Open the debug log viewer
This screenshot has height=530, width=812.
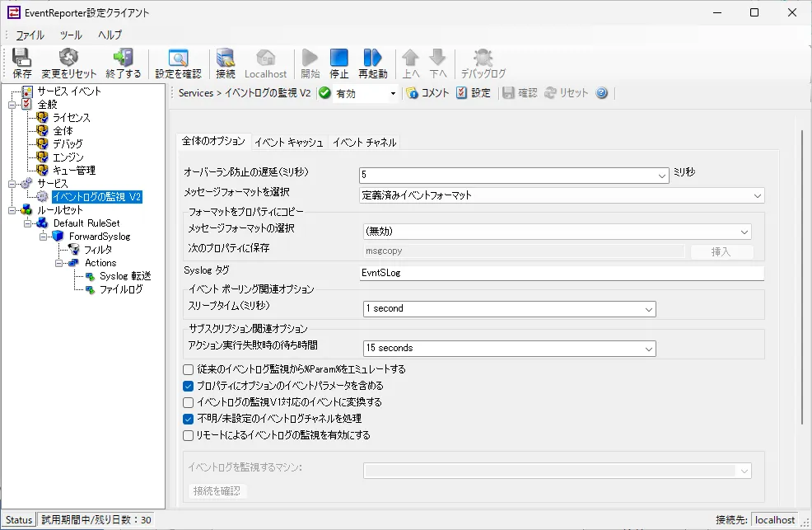click(x=482, y=62)
